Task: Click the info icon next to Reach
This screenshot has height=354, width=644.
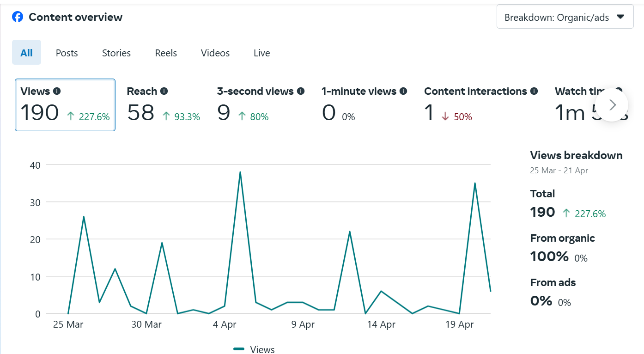Action: point(164,91)
